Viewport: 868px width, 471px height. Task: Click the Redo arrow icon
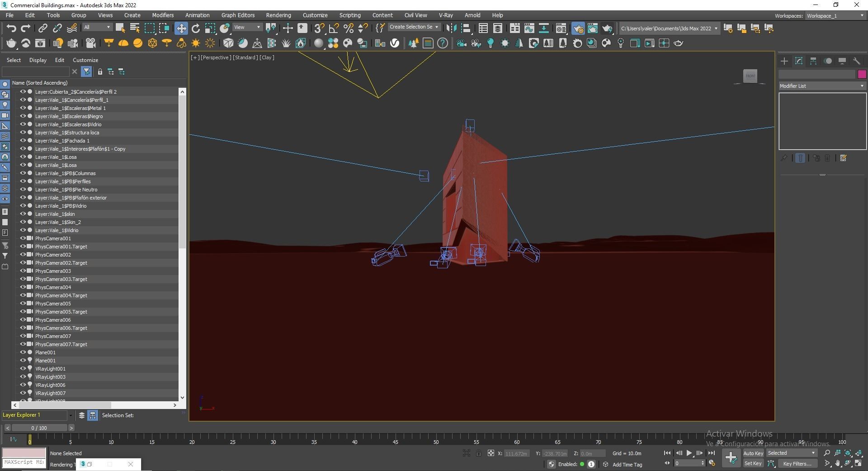26,28
